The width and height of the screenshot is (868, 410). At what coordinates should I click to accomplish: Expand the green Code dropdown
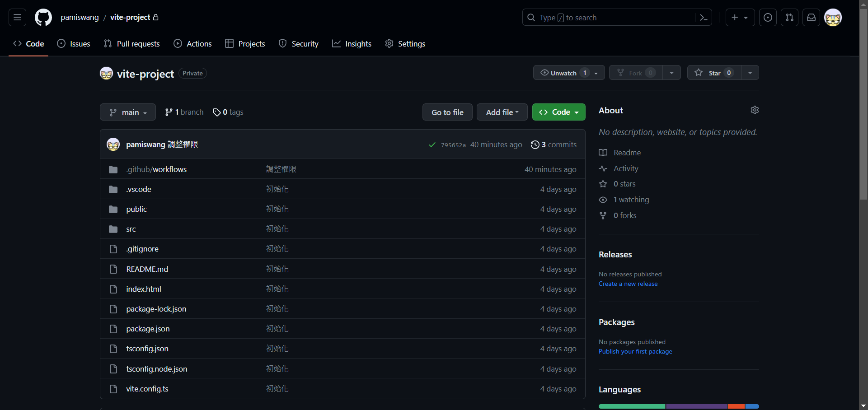pyautogui.click(x=558, y=112)
